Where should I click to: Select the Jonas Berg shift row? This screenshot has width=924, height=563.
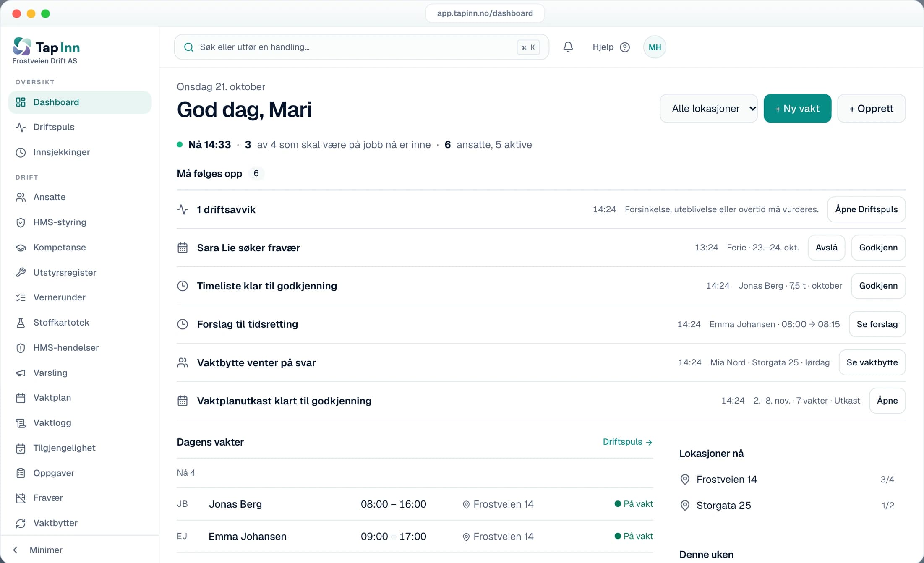click(x=415, y=504)
